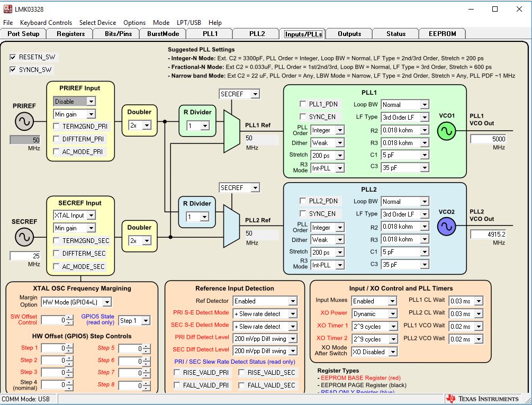
Task: Click the green VCO1 oscillator icon
Action: coord(446,131)
